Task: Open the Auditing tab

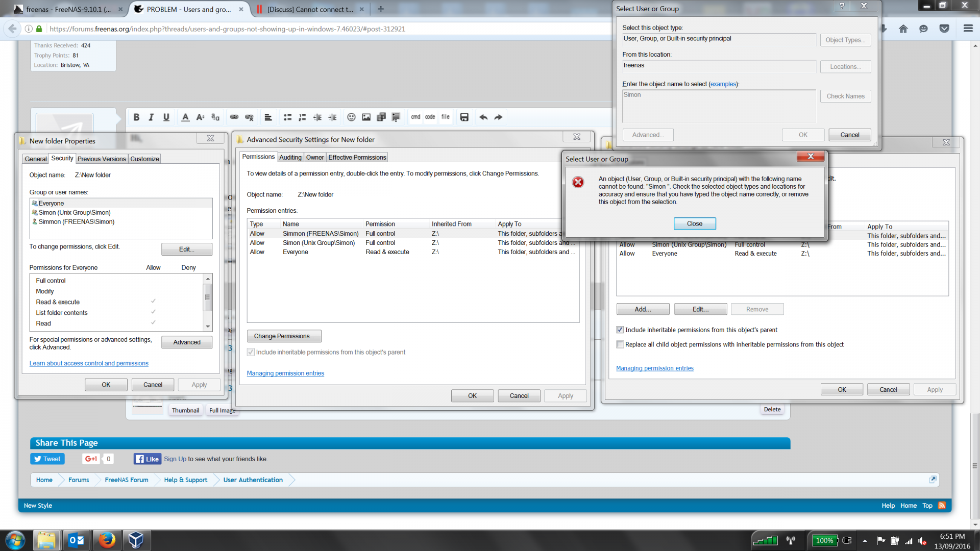Action: (290, 157)
